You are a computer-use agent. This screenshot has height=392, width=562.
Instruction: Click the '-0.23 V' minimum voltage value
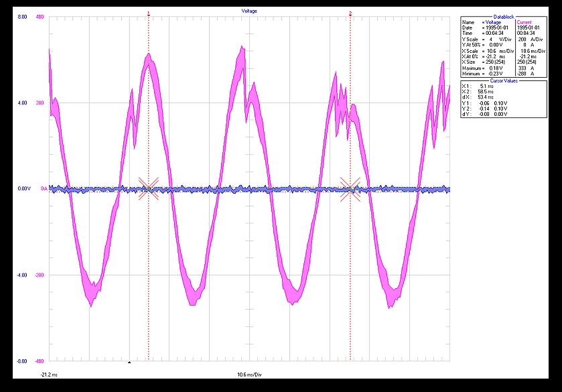coord(495,74)
